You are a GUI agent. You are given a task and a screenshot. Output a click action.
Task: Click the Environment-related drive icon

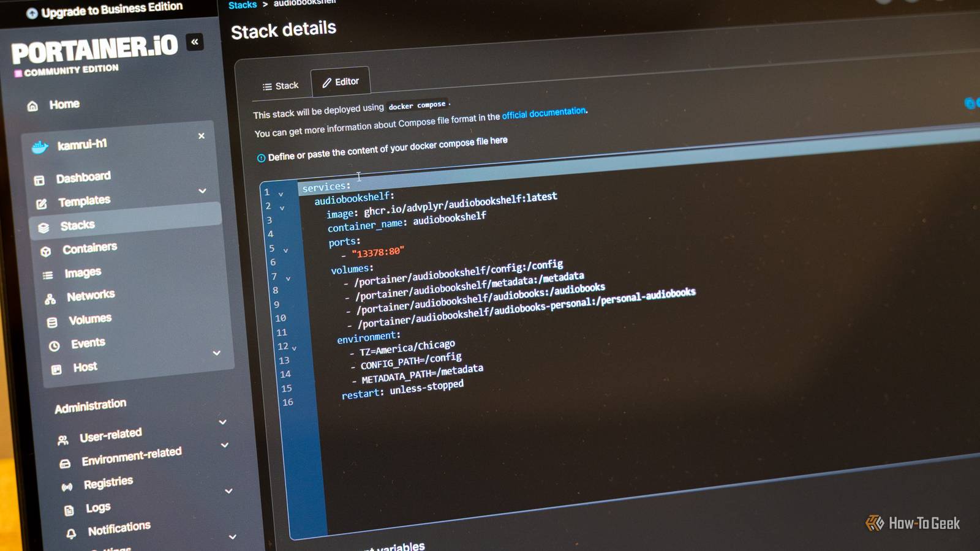coord(65,463)
